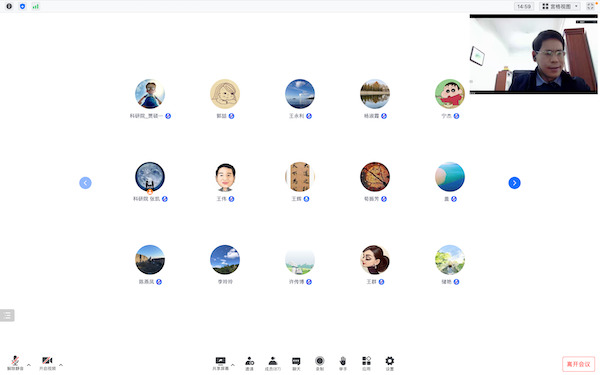Screen dimensions: 600x375
Task: Select the Great Wall landscape avatar
Action: pyautogui.click(x=150, y=260)
